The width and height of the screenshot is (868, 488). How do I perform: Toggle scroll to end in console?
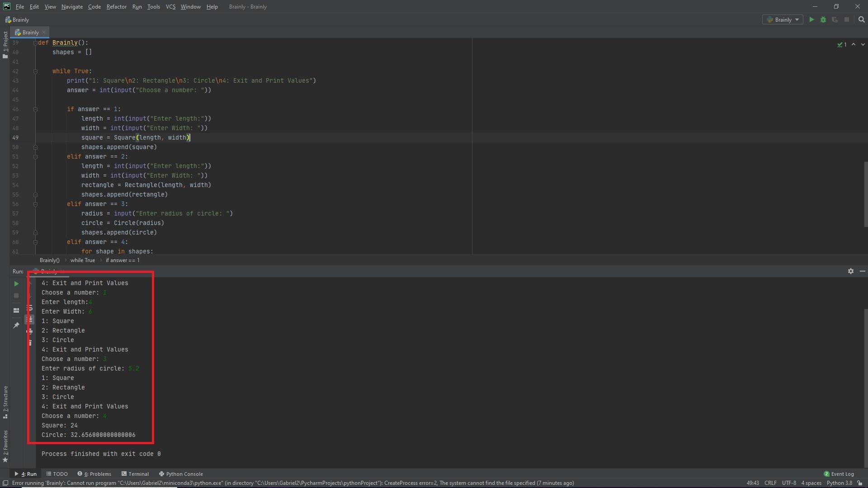(30, 320)
